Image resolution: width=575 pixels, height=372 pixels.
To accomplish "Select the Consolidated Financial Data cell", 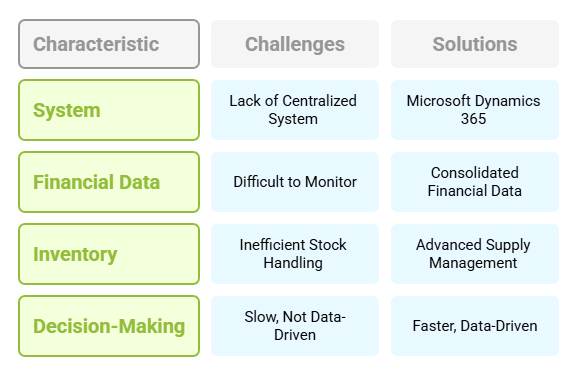I will point(475,182).
